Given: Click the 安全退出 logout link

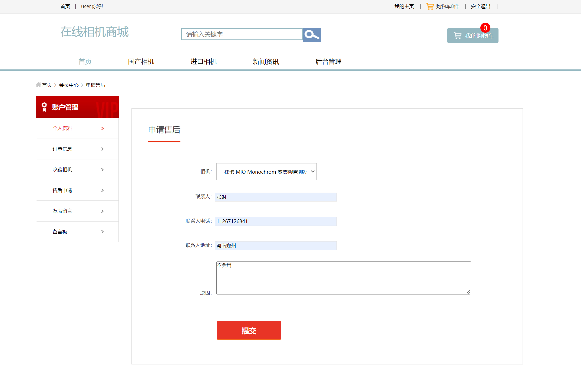Looking at the screenshot, I should pyautogui.click(x=480, y=6).
